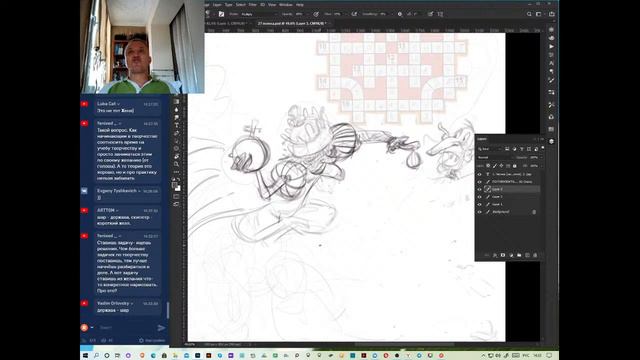This screenshot has height=360, width=640.
Task: Adjust the brush Flow value
Action: click(x=338, y=14)
